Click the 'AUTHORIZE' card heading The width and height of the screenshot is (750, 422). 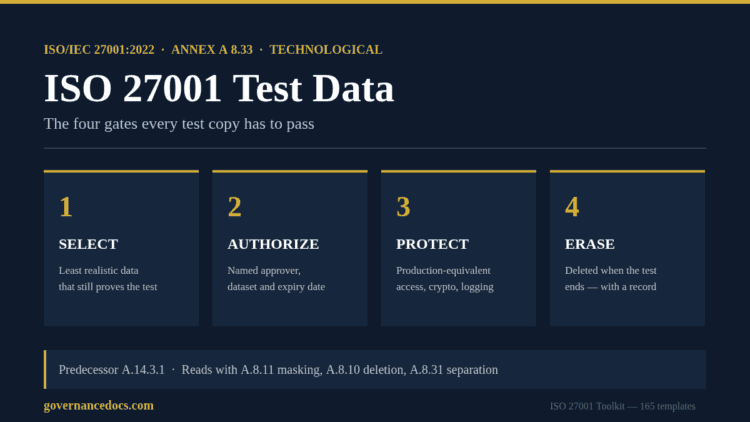273,244
